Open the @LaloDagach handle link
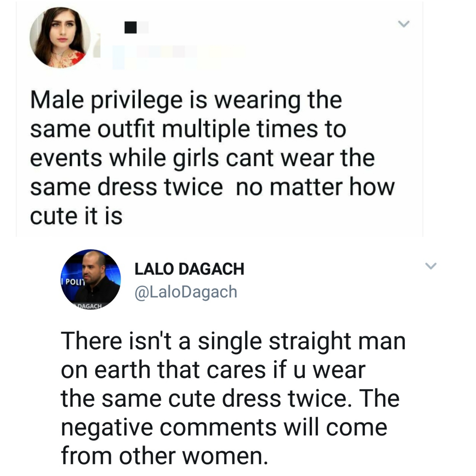Screen dimensions: 476x476 pos(186,292)
